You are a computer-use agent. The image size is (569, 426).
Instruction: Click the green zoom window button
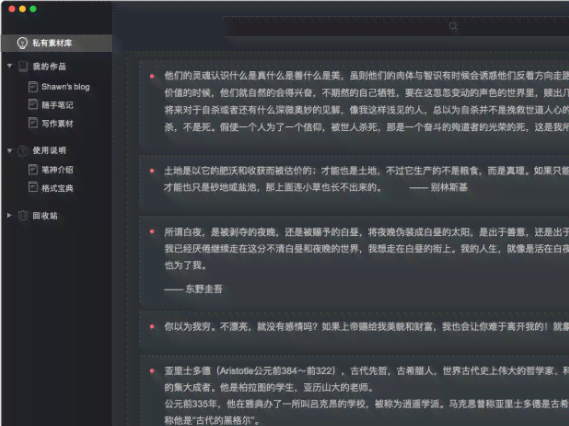click(33, 9)
